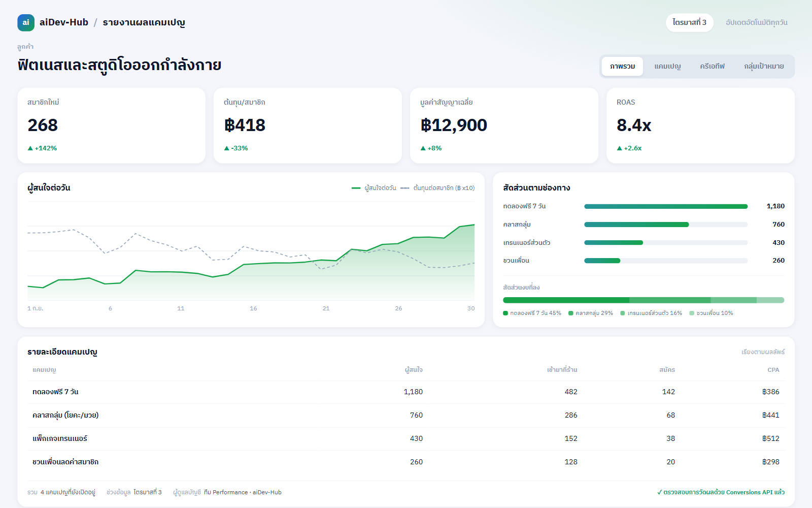Click เรียงตามผลลัพธ์ sort link
Screen dimensions: 812x508
[x=763, y=352]
